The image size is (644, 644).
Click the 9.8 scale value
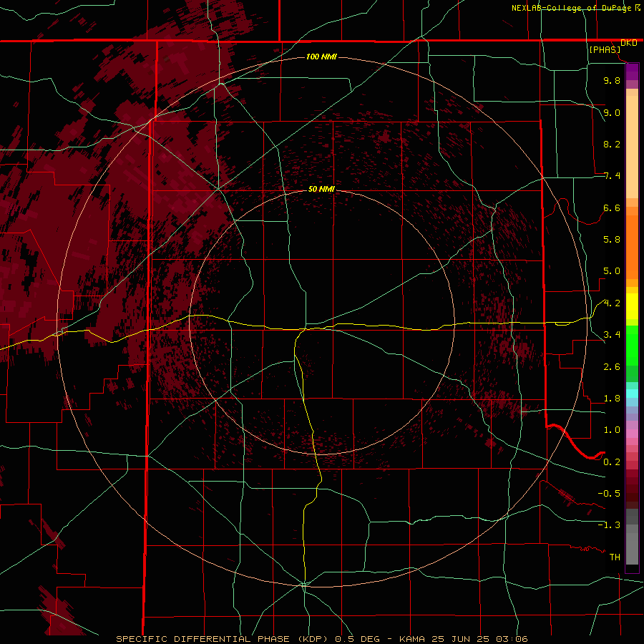click(x=612, y=80)
